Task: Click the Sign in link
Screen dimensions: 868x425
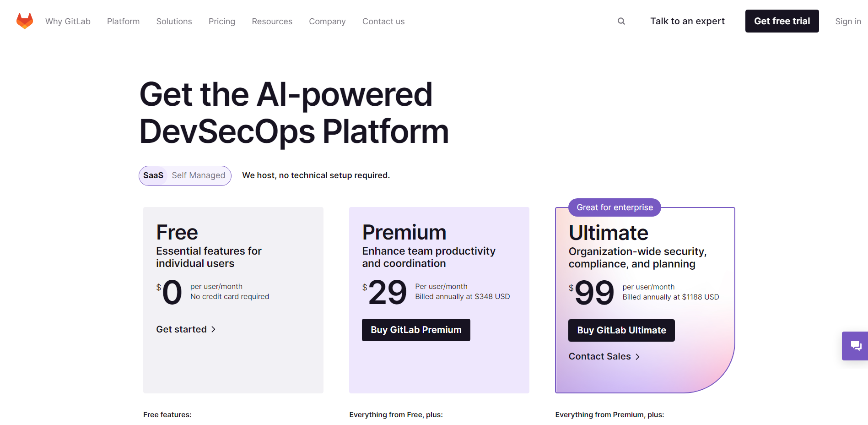Action: [847, 22]
